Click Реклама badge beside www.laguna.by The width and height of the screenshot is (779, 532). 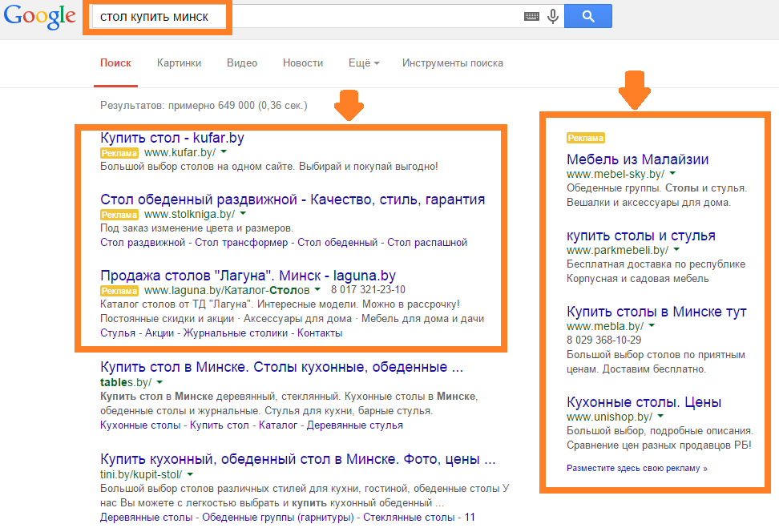119,291
